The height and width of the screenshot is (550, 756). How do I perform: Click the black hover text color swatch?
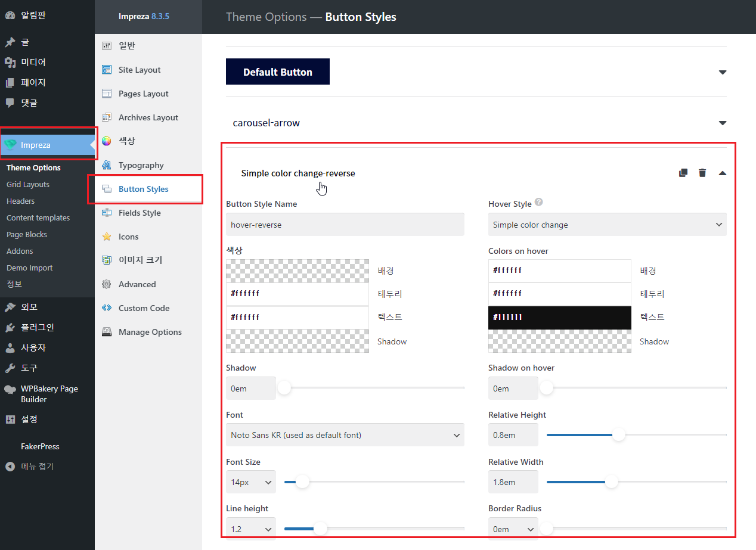[x=559, y=317]
